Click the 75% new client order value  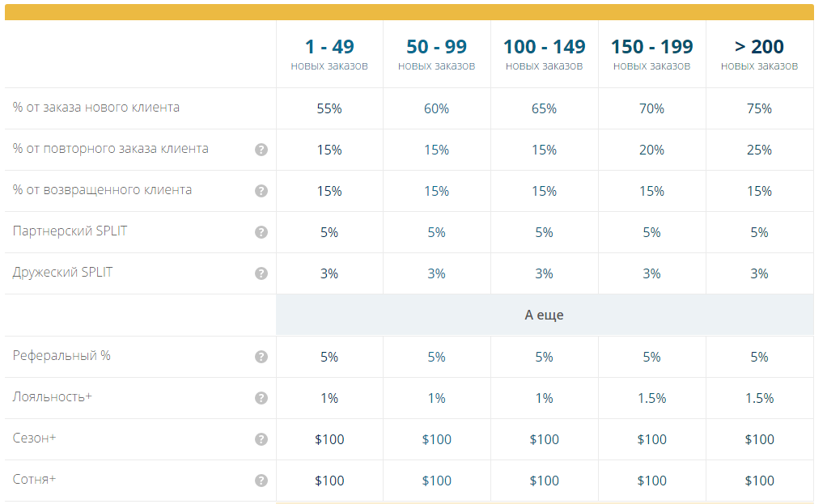pyautogui.click(x=759, y=108)
